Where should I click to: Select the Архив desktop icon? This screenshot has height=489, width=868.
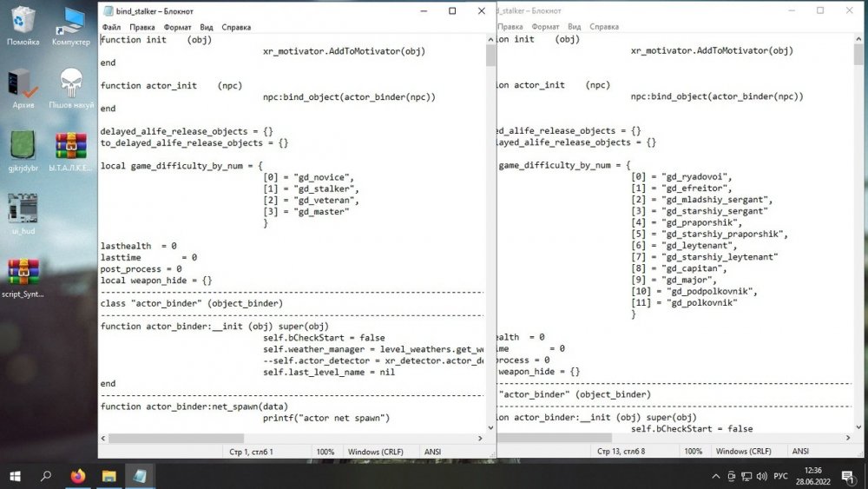coord(23,88)
